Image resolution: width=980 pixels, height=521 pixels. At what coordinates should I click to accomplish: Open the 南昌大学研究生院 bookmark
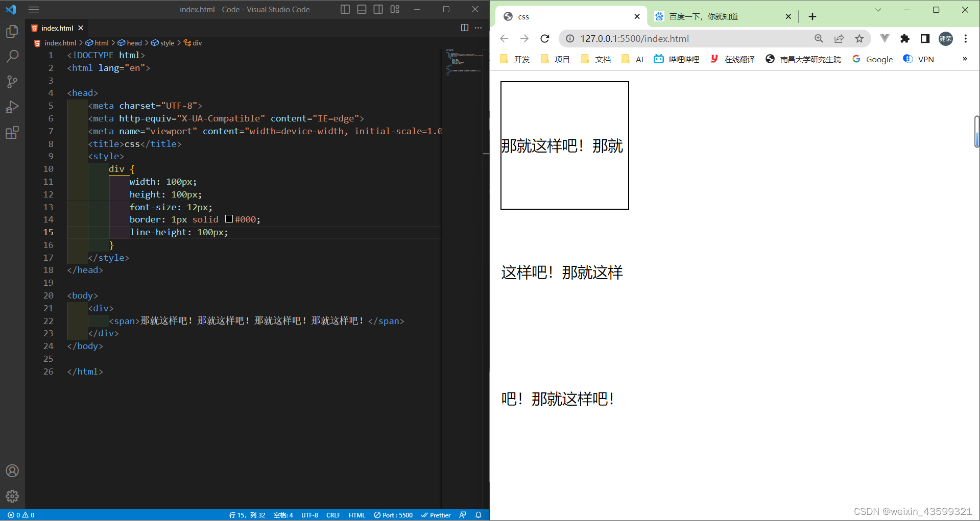tap(803, 59)
